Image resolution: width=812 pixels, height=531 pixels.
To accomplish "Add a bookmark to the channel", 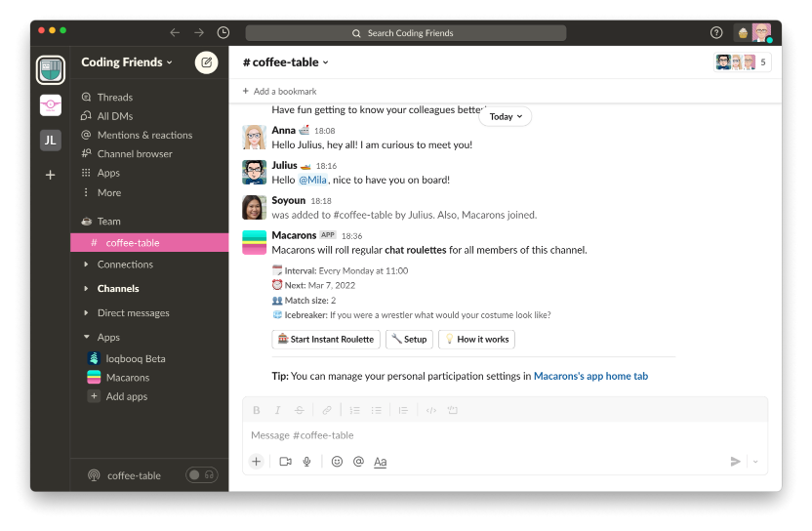I will (280, 91).
